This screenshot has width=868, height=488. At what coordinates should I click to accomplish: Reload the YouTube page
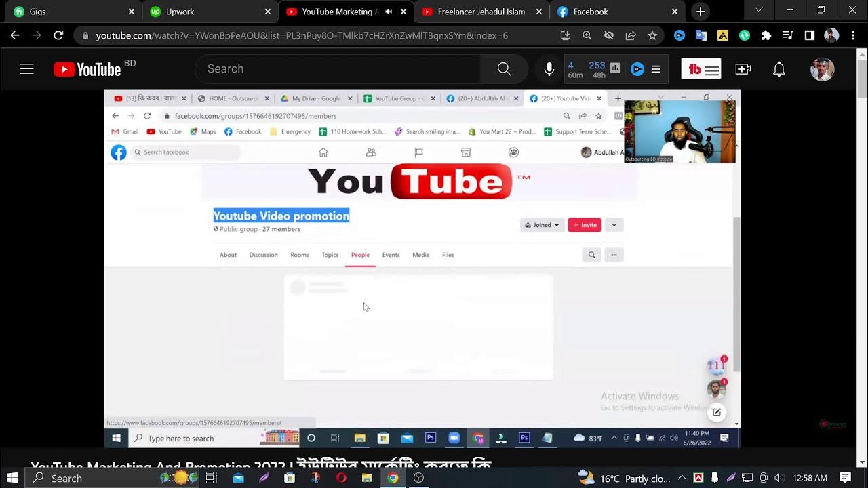[x=58, y=35]
